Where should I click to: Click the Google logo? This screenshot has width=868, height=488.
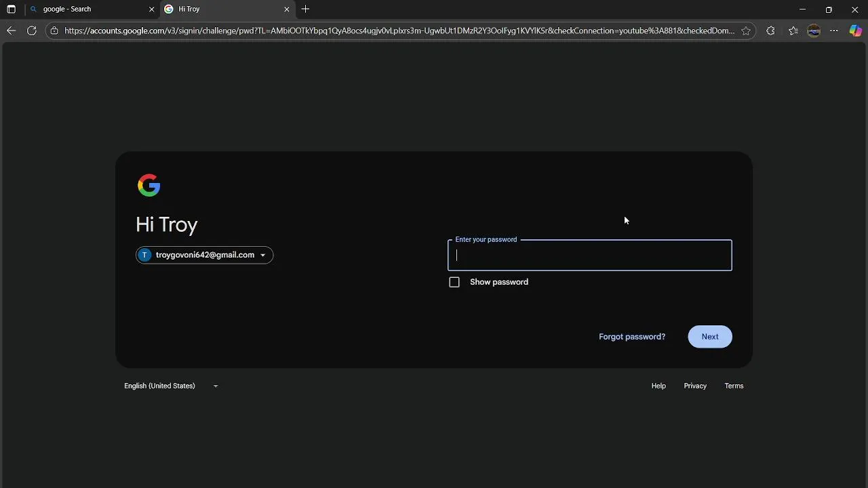coord(149,185)
